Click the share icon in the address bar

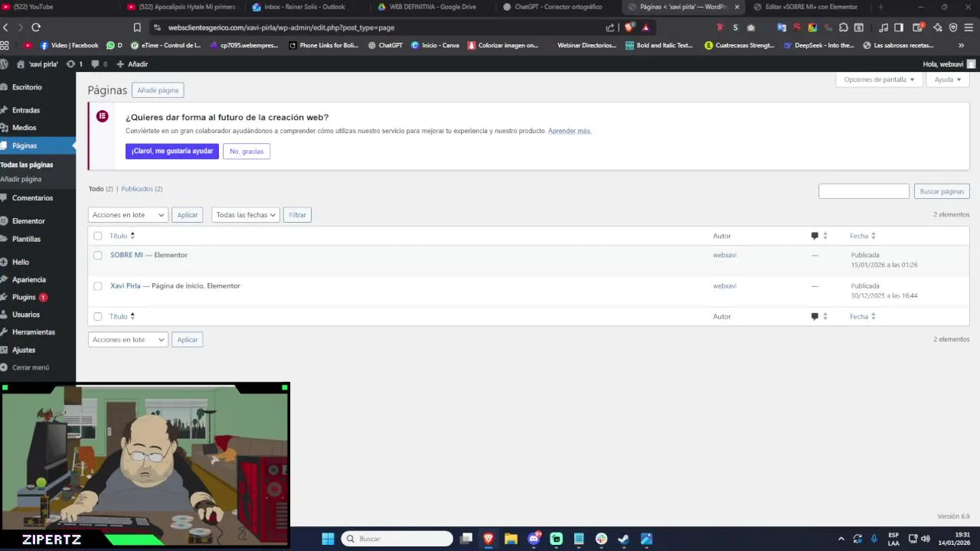tap(610, 28)
